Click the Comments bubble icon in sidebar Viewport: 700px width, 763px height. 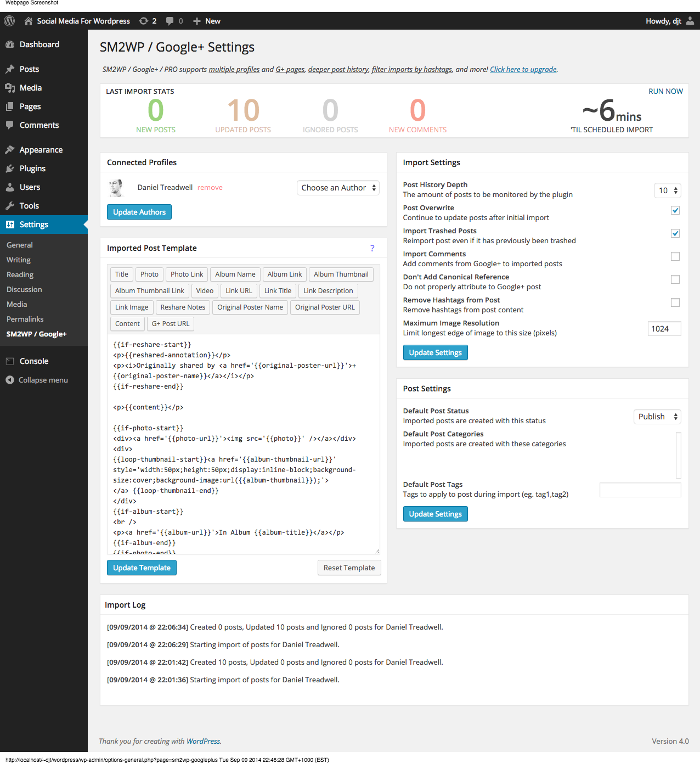pyautogui.click(x=10, y=125)
